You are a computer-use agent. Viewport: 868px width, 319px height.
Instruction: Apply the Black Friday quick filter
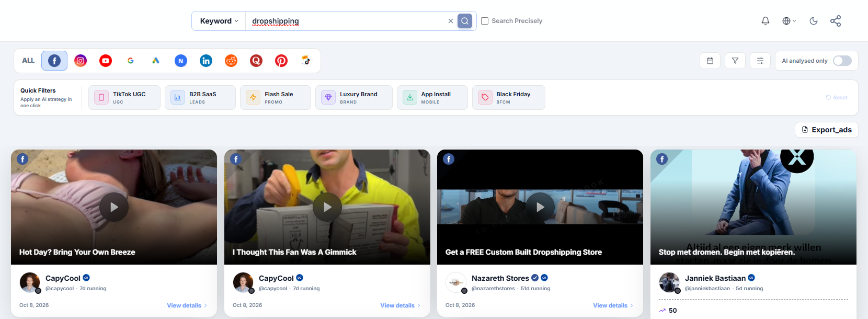509,98
